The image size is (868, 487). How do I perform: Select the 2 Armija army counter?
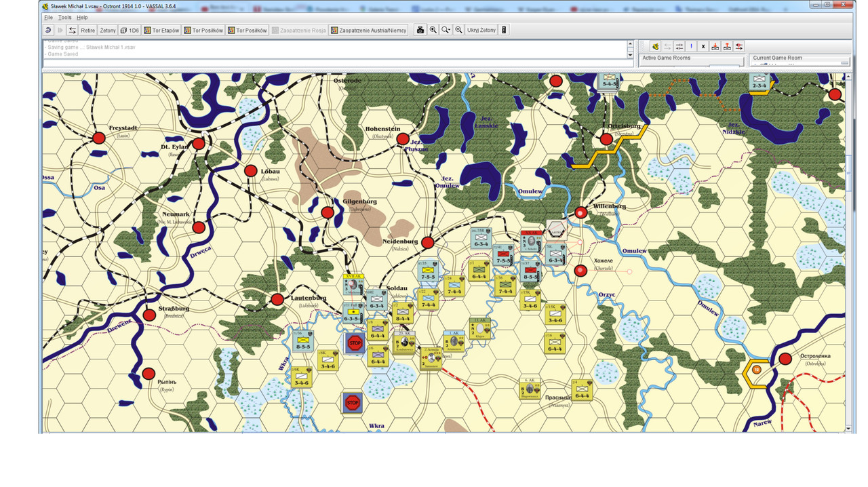(x=430, y=357)
